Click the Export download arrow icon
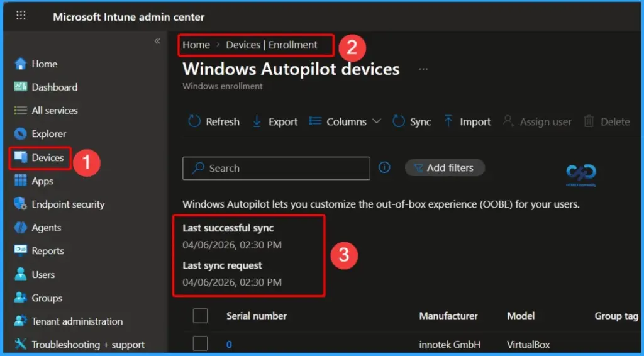Screen dimensions: 644x356 click(257, 121)
